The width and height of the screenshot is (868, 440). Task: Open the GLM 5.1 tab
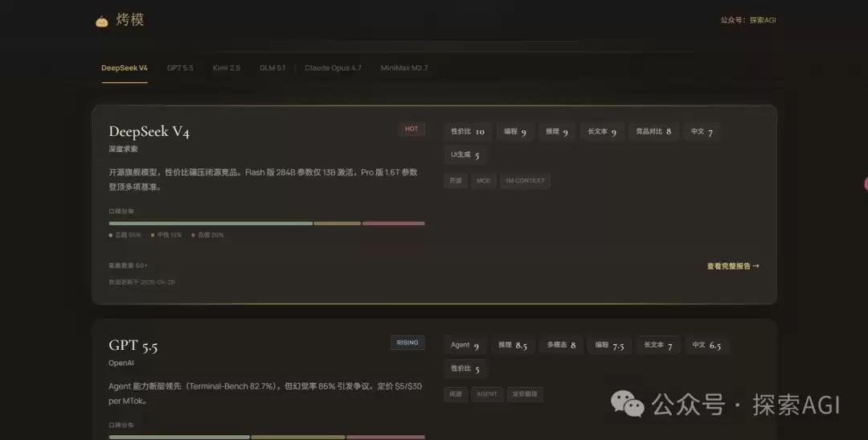coord(272,68)
